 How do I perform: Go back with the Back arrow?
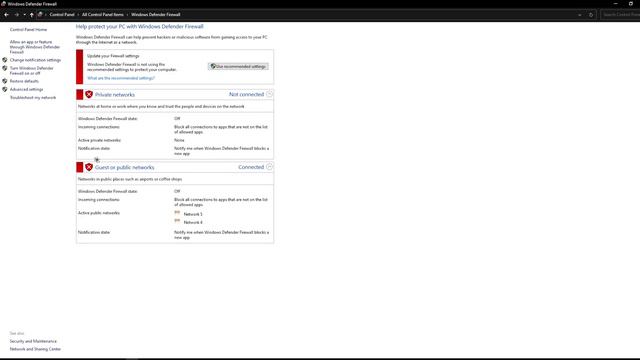(x=7, y=15)
